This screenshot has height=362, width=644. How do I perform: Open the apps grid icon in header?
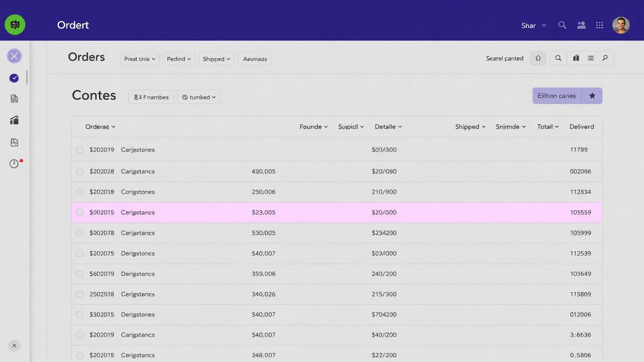click(599, 25)
